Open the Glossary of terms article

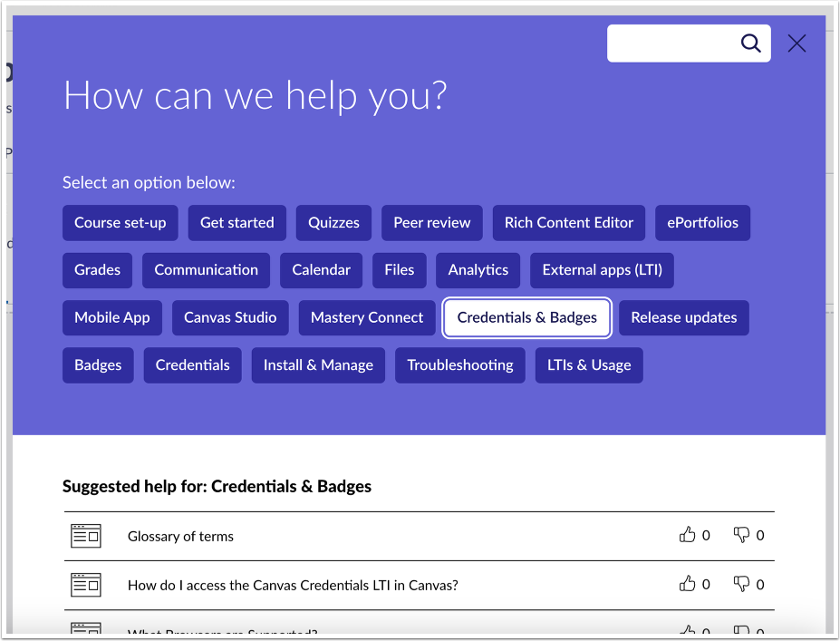pos(180,536)
